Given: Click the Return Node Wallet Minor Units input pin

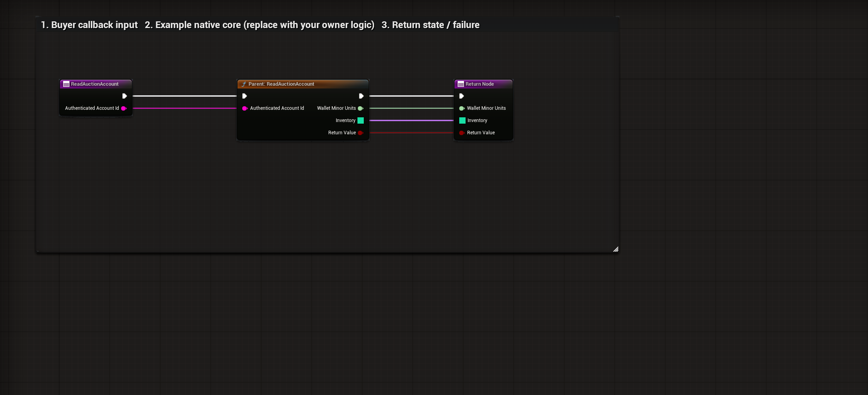Looking at the screenshot, I should (462, 108).
